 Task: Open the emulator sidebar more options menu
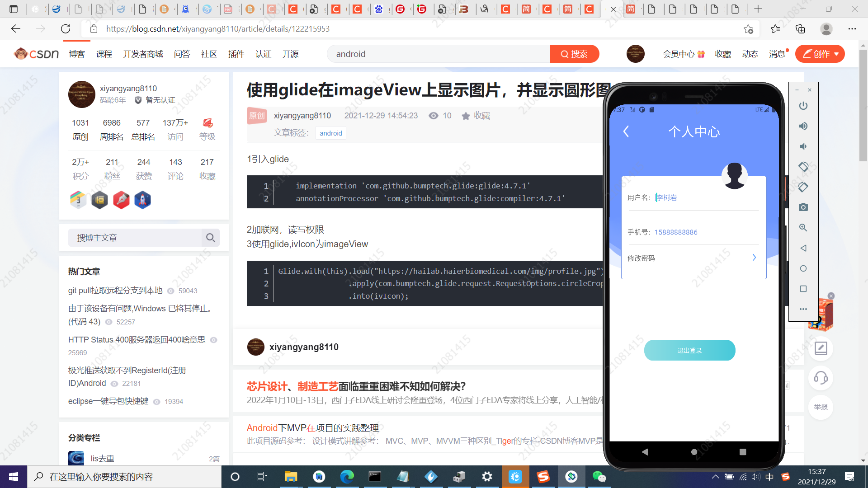click(x=803, y=309)
